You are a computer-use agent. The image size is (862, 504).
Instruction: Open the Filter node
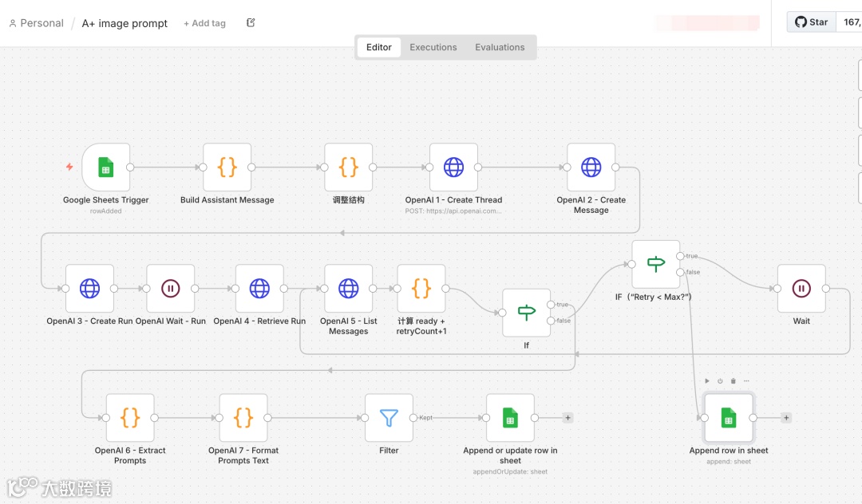pyautogui.click(x=389, y=418)
